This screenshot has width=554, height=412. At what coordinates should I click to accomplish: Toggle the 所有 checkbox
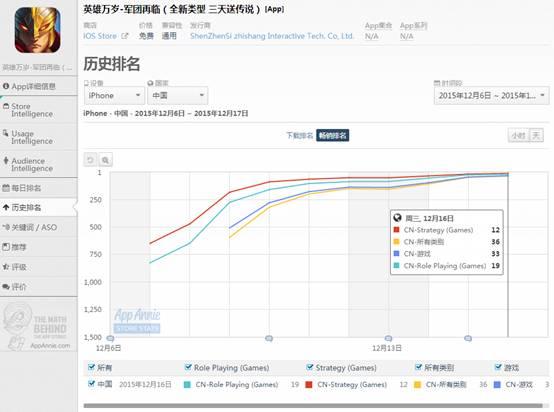click(x=91, y=367)
